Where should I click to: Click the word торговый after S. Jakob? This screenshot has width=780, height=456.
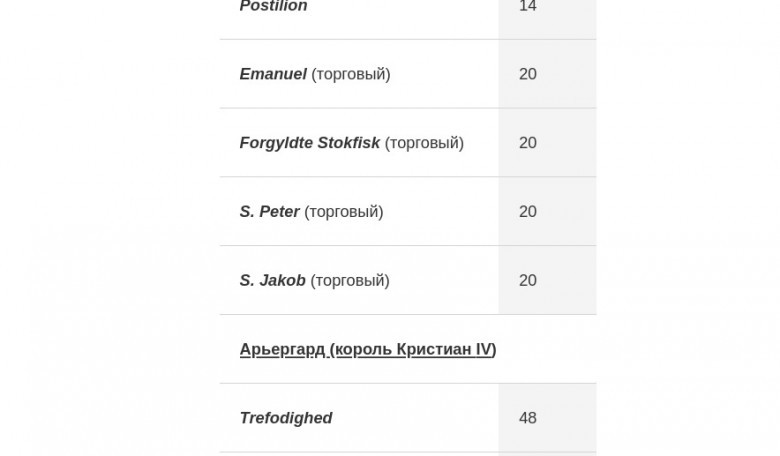(x=350, y=281)
